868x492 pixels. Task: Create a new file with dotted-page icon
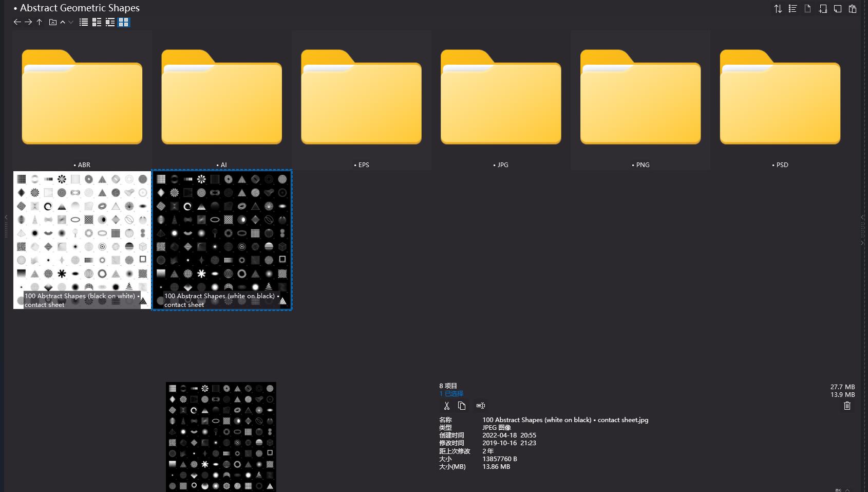(x=807, y=9)
